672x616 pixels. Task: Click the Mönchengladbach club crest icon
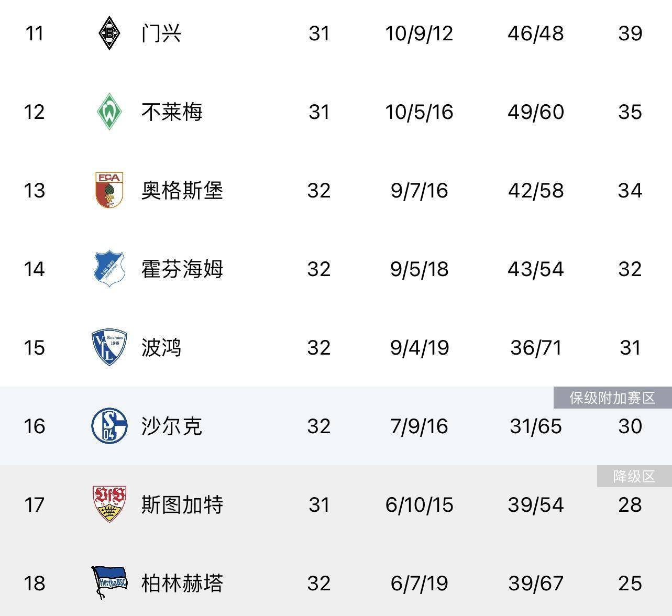pos(109,34)
